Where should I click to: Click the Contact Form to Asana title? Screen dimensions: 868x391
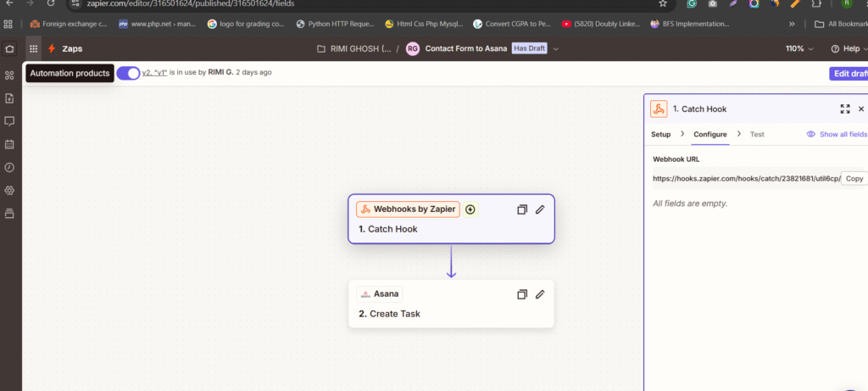coord(466,48)
